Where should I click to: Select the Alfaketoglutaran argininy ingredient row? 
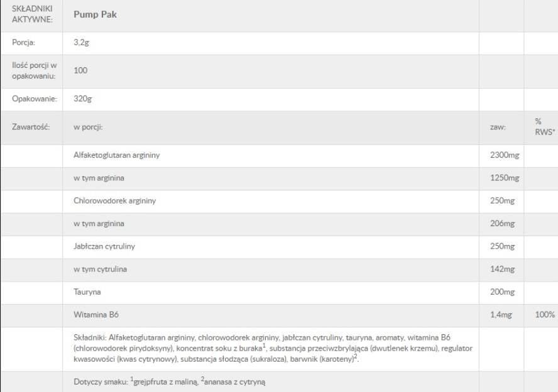116,155
